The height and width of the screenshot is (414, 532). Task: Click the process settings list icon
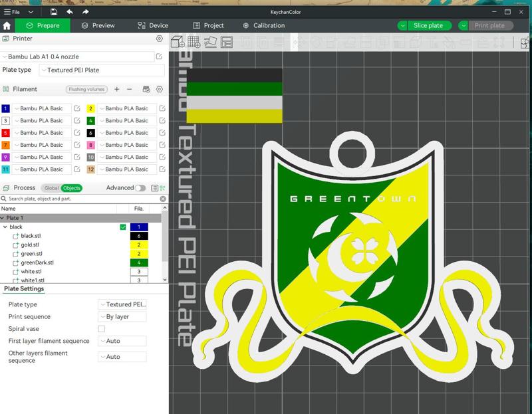tap(155, 188)
